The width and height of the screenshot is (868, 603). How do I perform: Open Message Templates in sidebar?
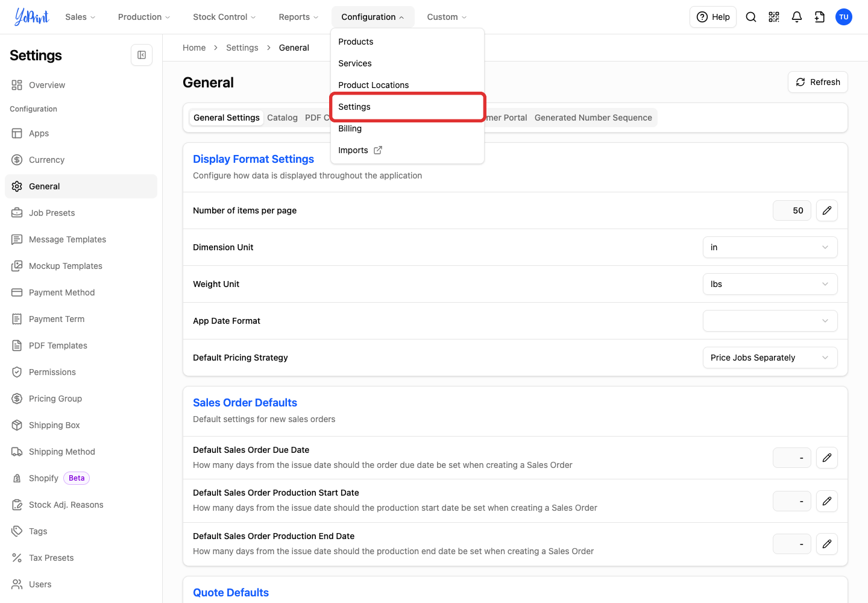click(81, 239)
